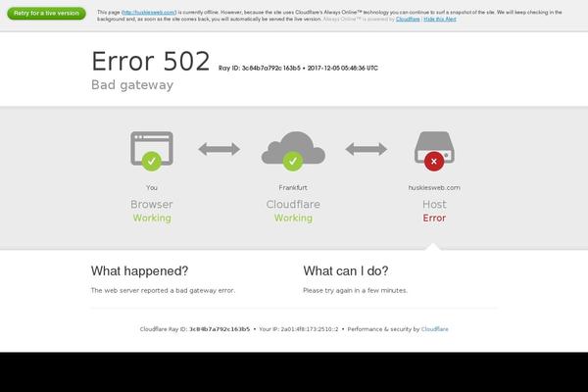The image size is (588, 392).
Task: Open the huskiesweb.com link in the offline notice
Action: tap(149, 13)
